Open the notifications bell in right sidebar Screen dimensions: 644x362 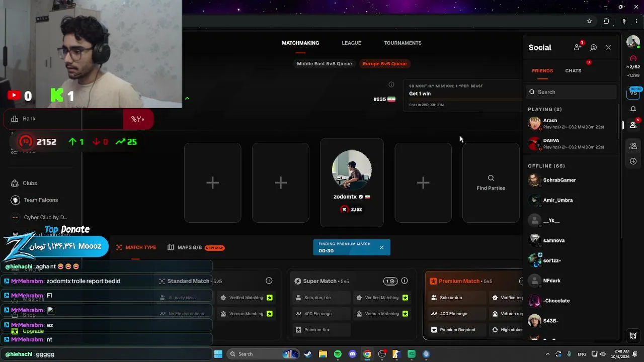[x=633, y=109]
